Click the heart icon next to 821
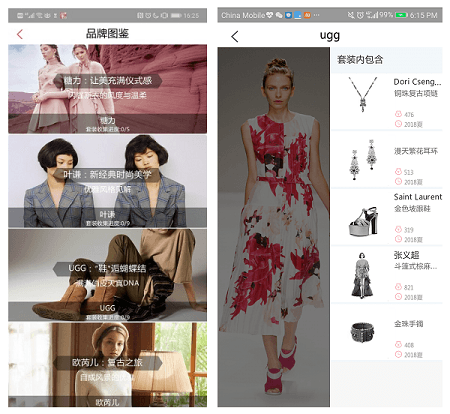This screenshot has width=450, height=414. (398, 287)
